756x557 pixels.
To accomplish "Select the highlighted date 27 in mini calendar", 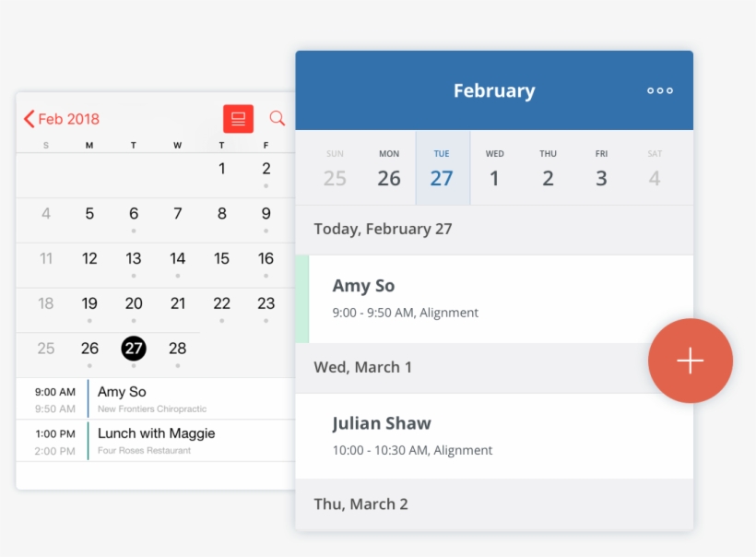I will click(x=133, y=349).
